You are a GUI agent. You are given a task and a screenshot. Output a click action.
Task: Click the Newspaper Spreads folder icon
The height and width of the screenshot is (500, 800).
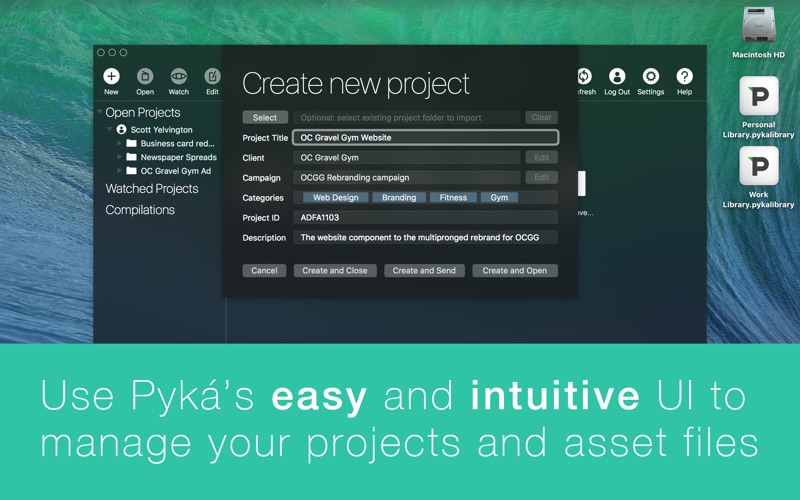pos(132,157)
